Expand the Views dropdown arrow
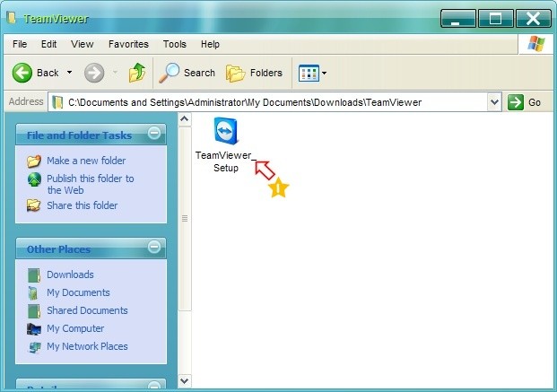 [x=324, y=74]
